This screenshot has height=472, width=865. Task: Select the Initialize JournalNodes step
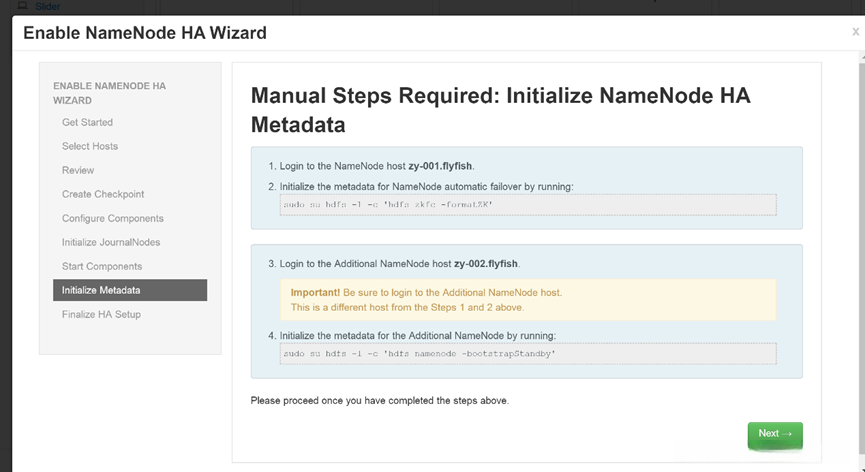click(x=111, y=242)
